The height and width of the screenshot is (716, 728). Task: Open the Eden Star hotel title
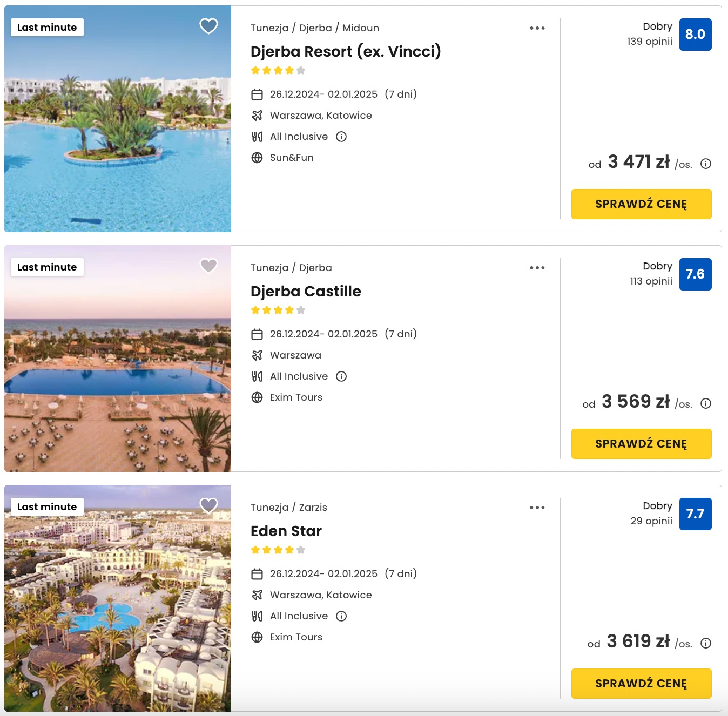(286, 531)
